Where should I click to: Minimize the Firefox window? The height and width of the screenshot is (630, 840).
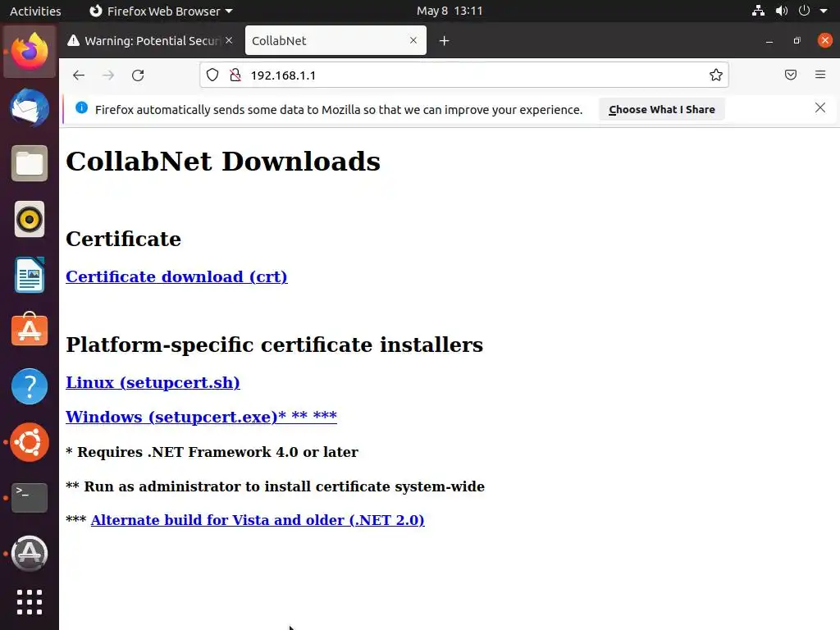tap(769, 41)
